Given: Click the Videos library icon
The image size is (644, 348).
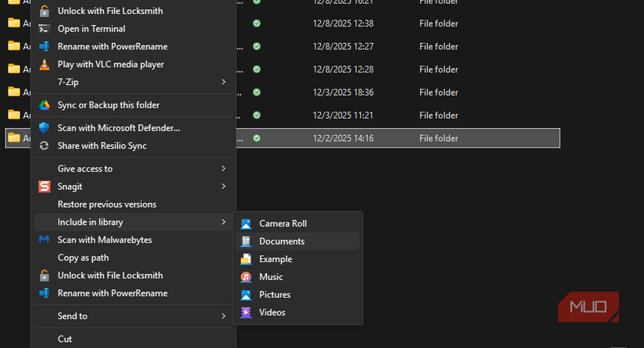Looking at the screenshot, I should point(246,313).
